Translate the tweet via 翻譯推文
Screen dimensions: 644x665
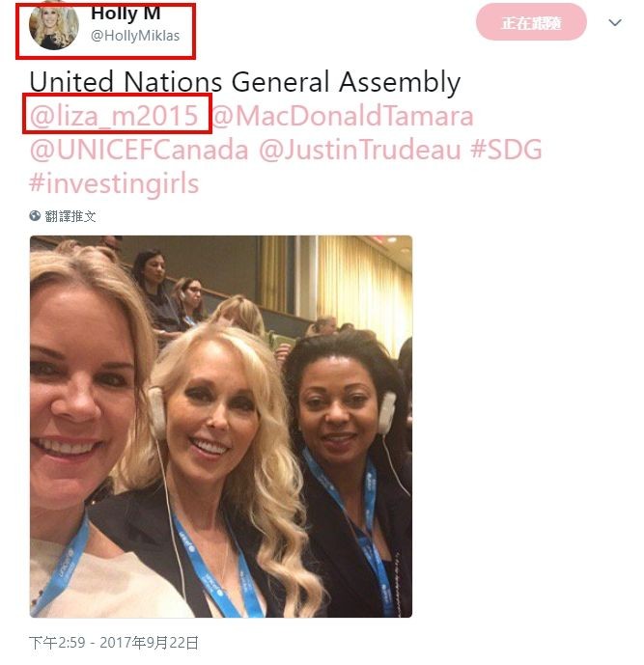(x=70, y=216)
